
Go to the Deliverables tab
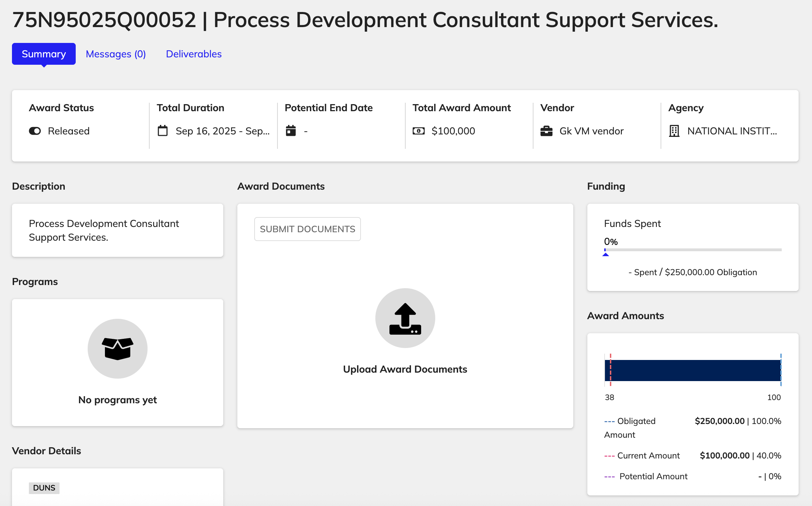point(194,54)
